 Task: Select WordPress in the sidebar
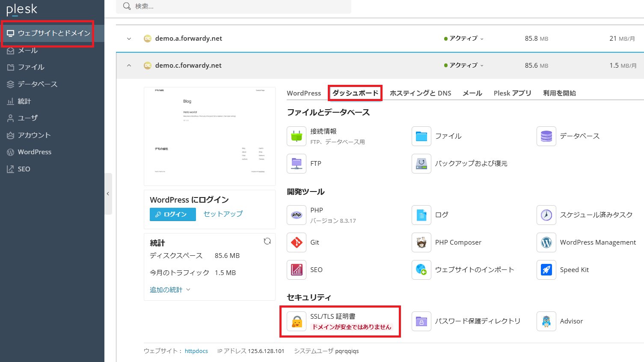52,152
